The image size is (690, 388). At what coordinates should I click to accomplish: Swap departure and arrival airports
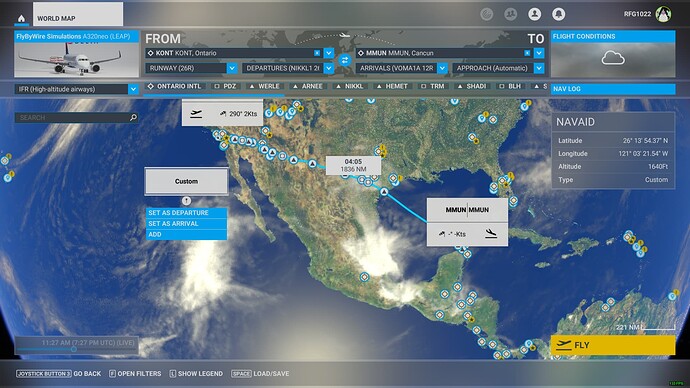tap(345, 60)
